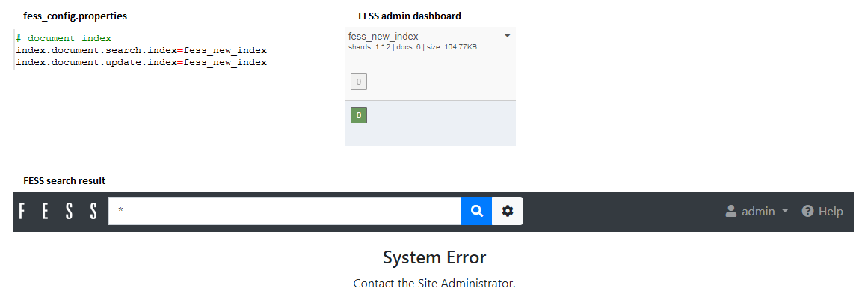Open the admin account dropdown caret

[784, 211]
